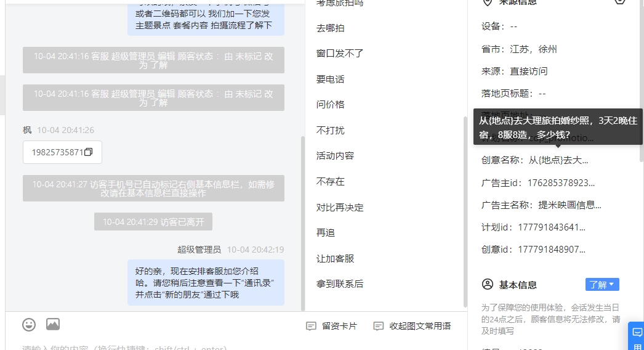The width and height of the screenshot is (644, 350).
Task: Click 广告主名称 提米映画信息 row
Action: point(541,205)
